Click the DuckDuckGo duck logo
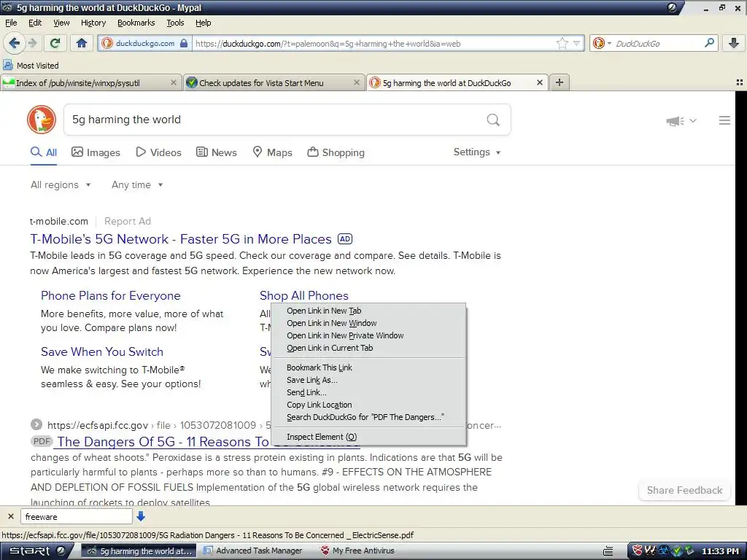Viewport: 747px width, 560px height. (x=42, y=120)
